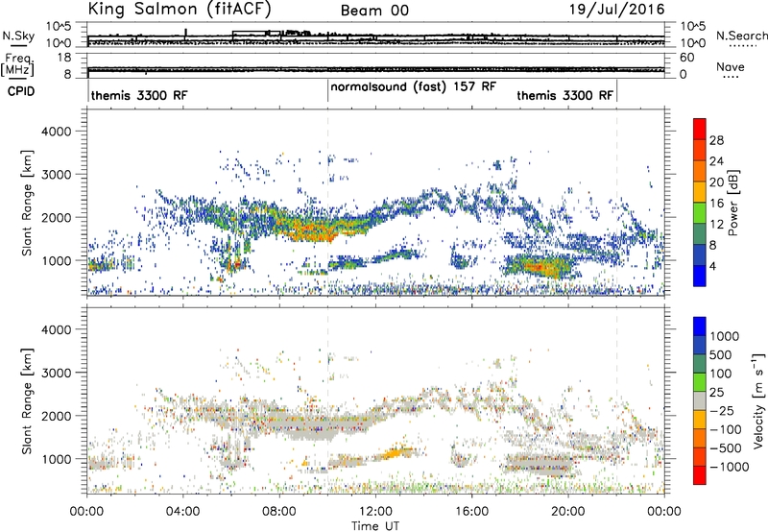
Task: Click the Velocity [m s⁻¹] colorbar title
Action: click(758, 400)
